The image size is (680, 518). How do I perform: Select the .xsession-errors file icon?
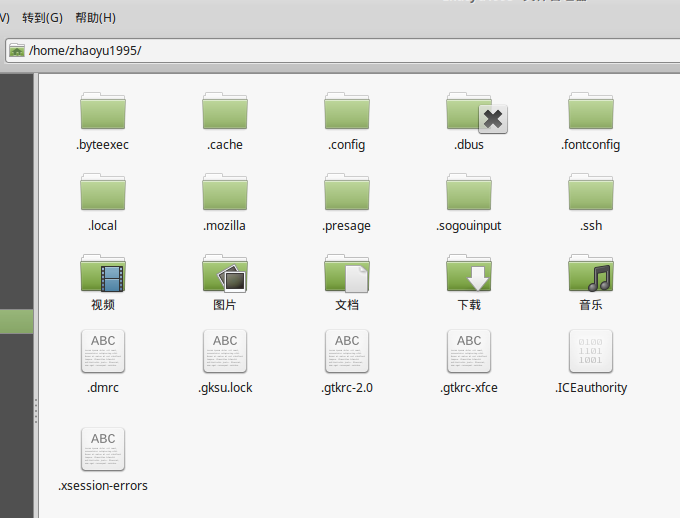(x=103, y=449)
